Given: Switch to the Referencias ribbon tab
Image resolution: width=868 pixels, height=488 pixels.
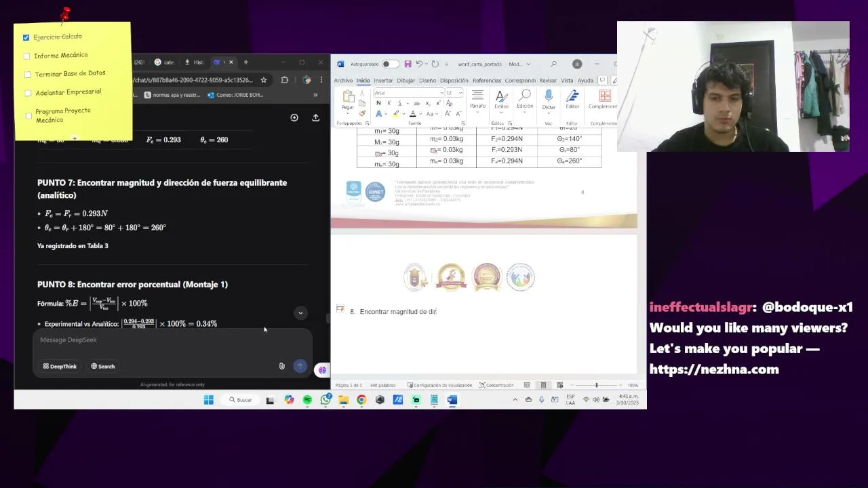Looking at the screenshot, I should [487, 81].
